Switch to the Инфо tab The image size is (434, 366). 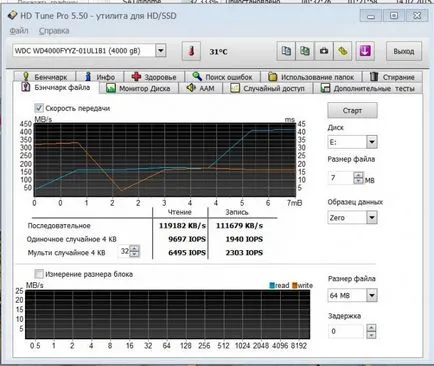coord(100,77)
